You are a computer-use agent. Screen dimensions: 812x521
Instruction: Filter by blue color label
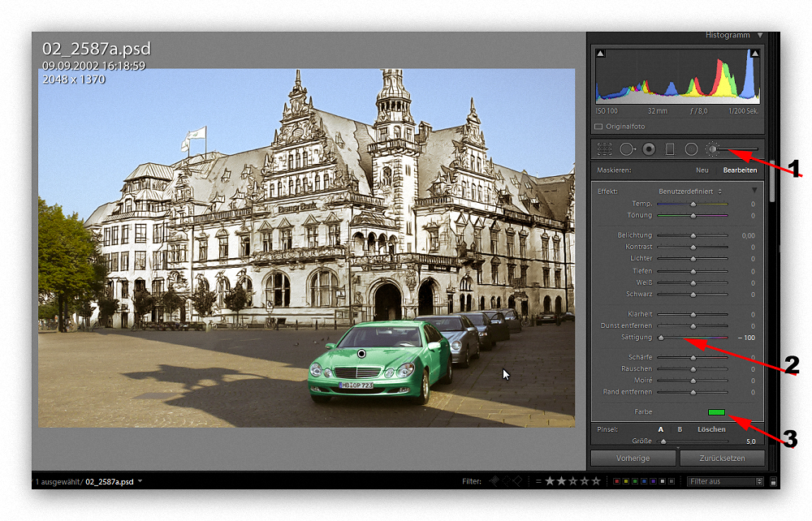644,481
